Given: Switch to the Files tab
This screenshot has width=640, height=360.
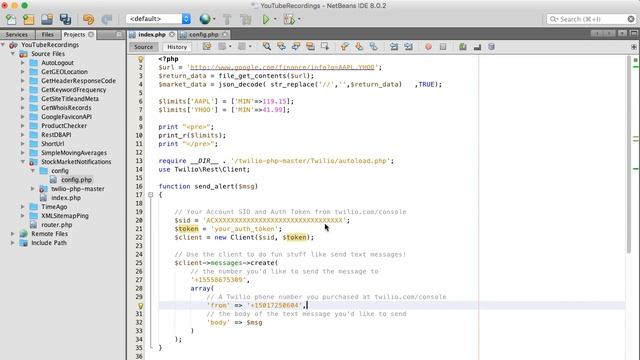Looking at the screenshot, I should [x=48, y=35].
